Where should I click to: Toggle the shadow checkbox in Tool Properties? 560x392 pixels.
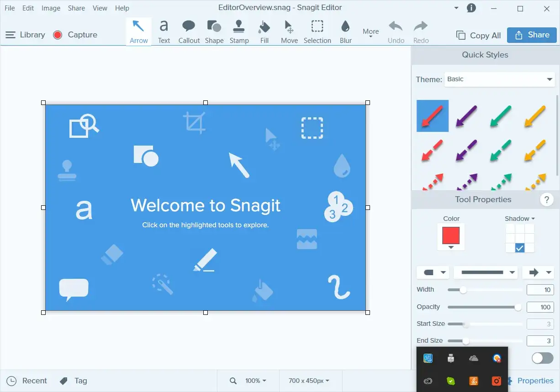tap(520, 248)
